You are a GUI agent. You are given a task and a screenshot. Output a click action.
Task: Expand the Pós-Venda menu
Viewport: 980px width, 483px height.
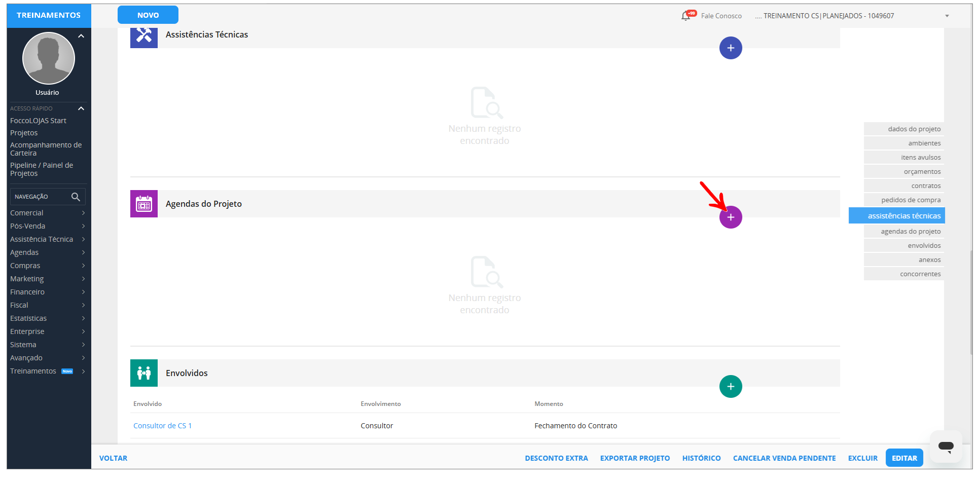coord(48,226)
